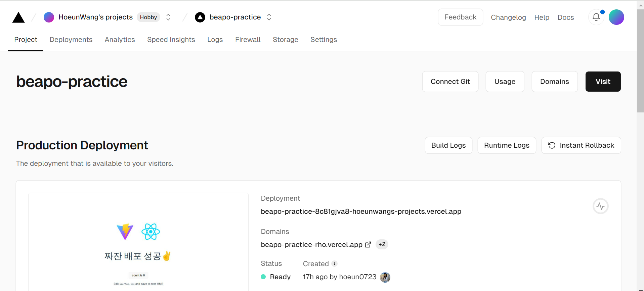Click the Vercel triangle logo
Image resolution: width=644 pixels, height=291 pixels.
click(18, 17)
